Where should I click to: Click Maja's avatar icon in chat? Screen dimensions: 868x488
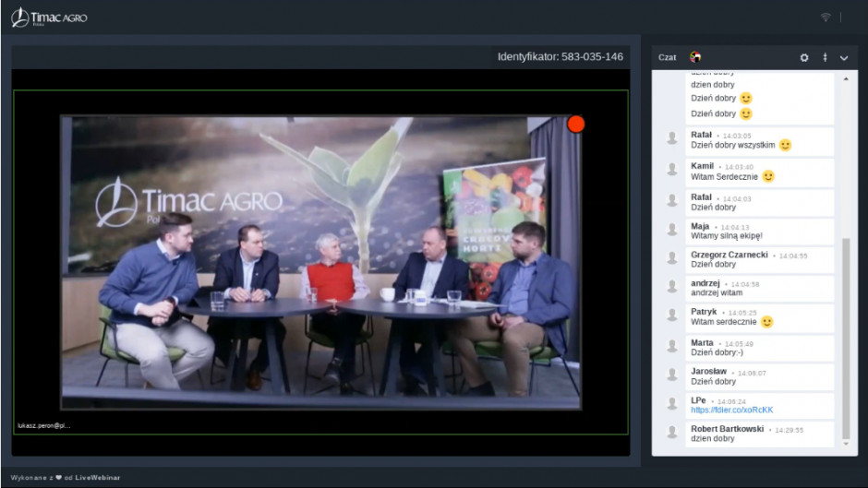point(672,229)
